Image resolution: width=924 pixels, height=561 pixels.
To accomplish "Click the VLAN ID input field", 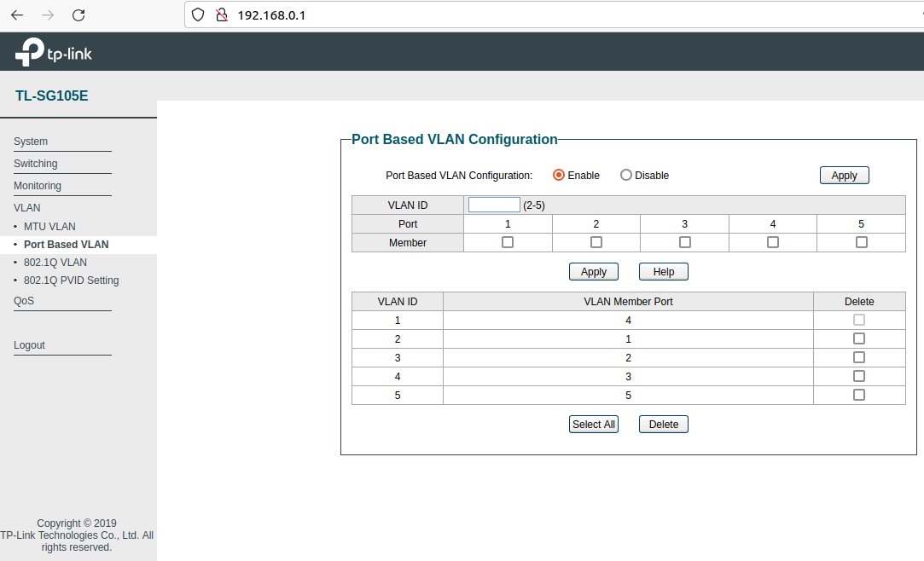I will pyautogui.click(x=493, y=204).
